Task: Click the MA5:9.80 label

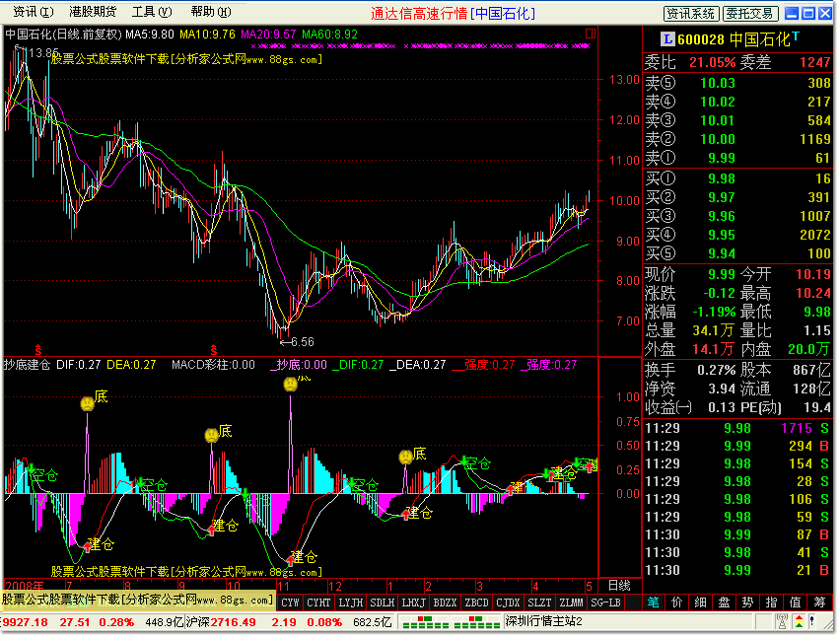Action: [x=150, y=35]
